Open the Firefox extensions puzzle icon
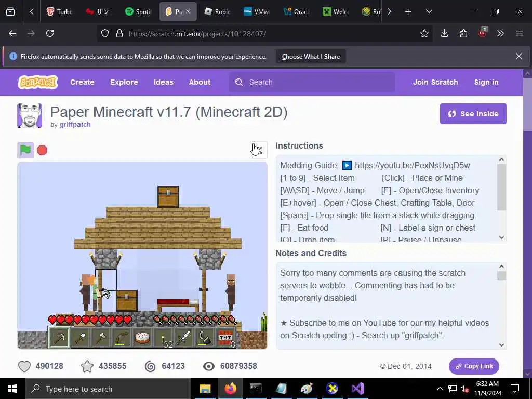Viewport: 532px width, 399px height. click(463, 33)
